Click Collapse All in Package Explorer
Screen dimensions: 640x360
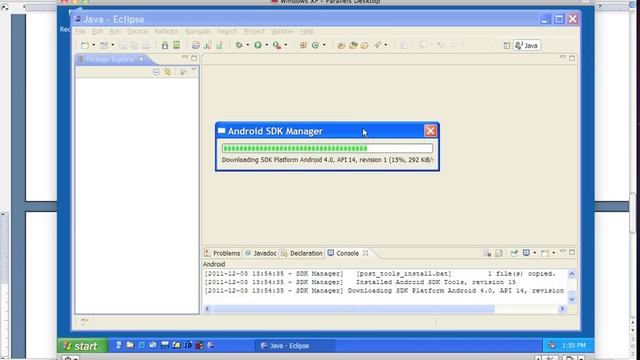[x=156, y=72]
